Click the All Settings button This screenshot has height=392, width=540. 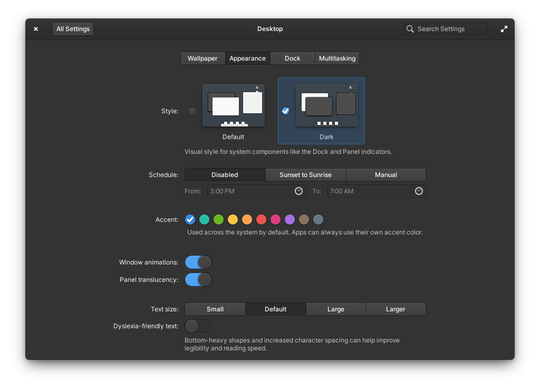click(73, 29)
